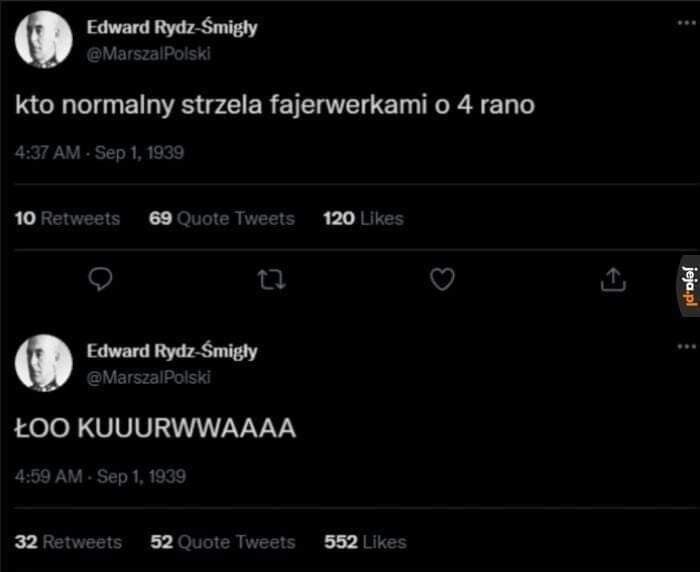Click the @MarszalPolski handle on second tweet
Screen dimensions: 700x572
click(x=149, y=377)
